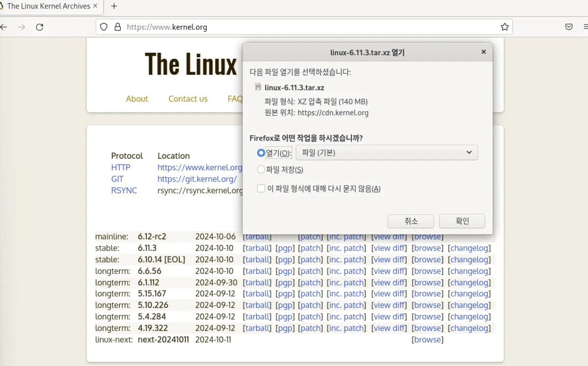This screenshot has height=366, width=588.
Task: Open the Pocket save icon
Action: click(x=569, y=27)
